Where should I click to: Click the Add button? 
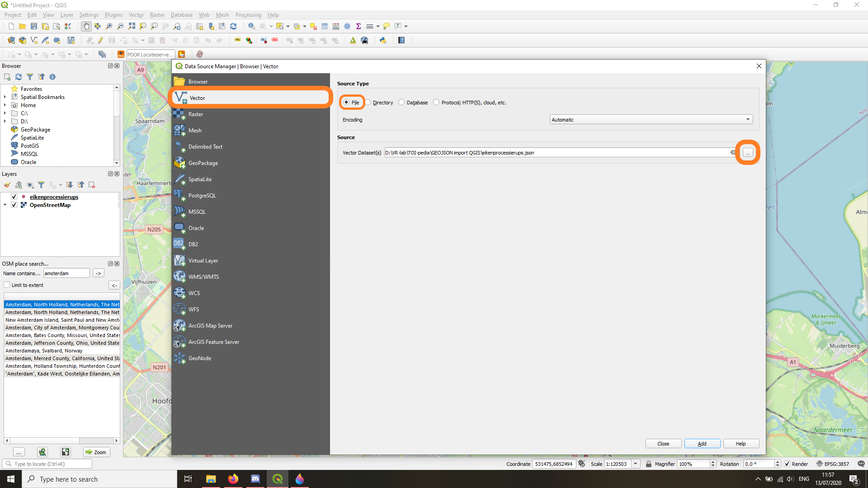coord(702,443)
